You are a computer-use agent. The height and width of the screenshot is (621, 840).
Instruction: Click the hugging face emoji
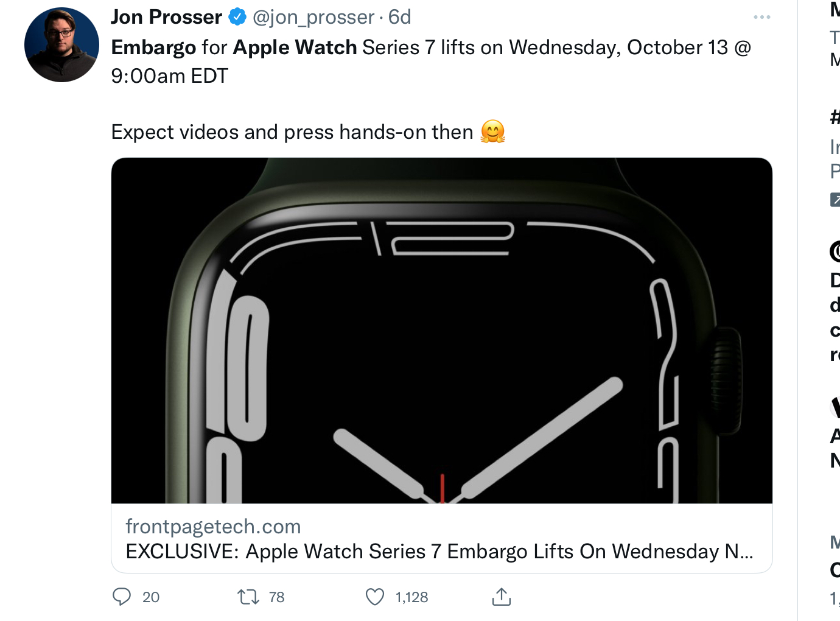click(x=493, y=132)
